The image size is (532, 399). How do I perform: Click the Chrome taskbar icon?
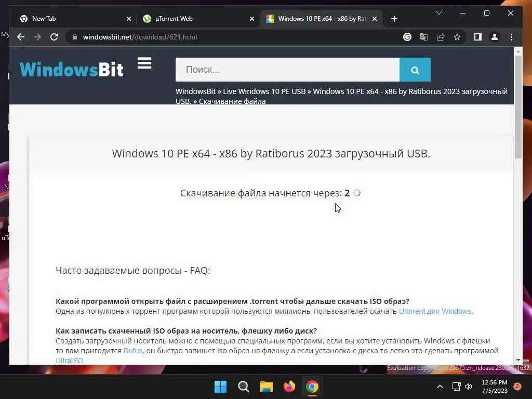tap(312, 387)
